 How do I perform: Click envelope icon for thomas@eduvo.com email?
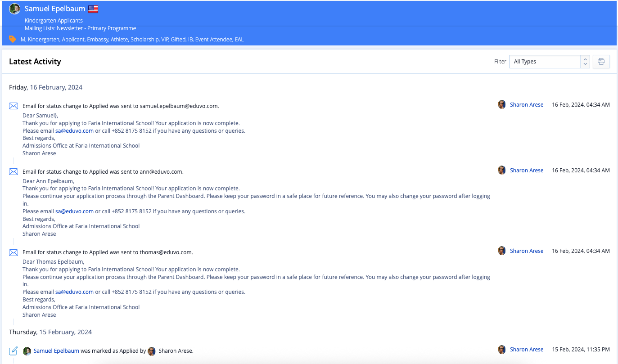tap(14, 252)
